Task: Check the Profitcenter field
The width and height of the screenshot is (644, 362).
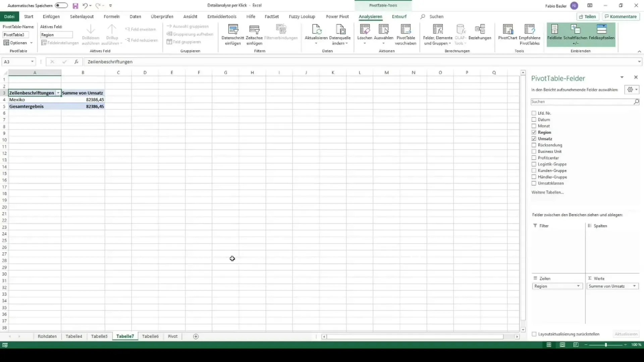Action: [534, 158]
